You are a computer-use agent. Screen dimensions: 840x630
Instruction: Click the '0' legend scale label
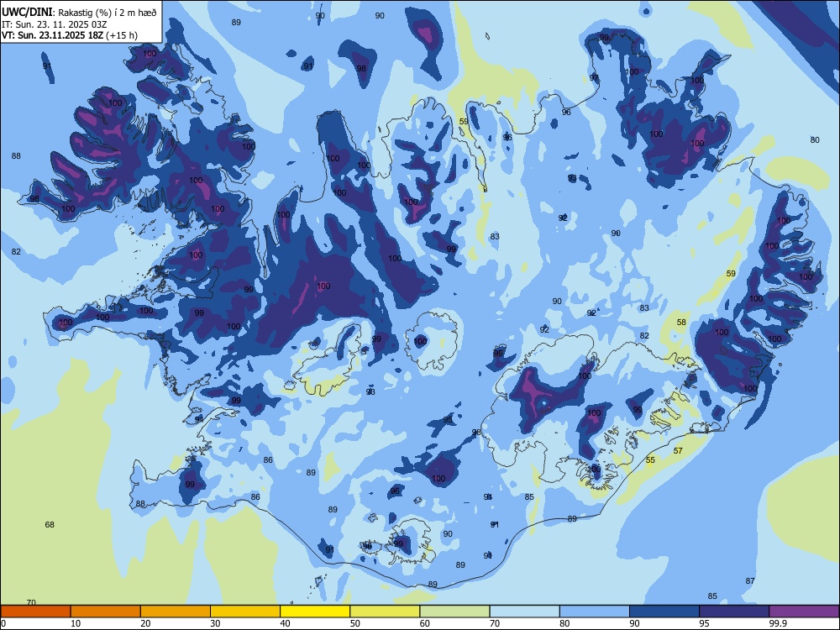3,623
